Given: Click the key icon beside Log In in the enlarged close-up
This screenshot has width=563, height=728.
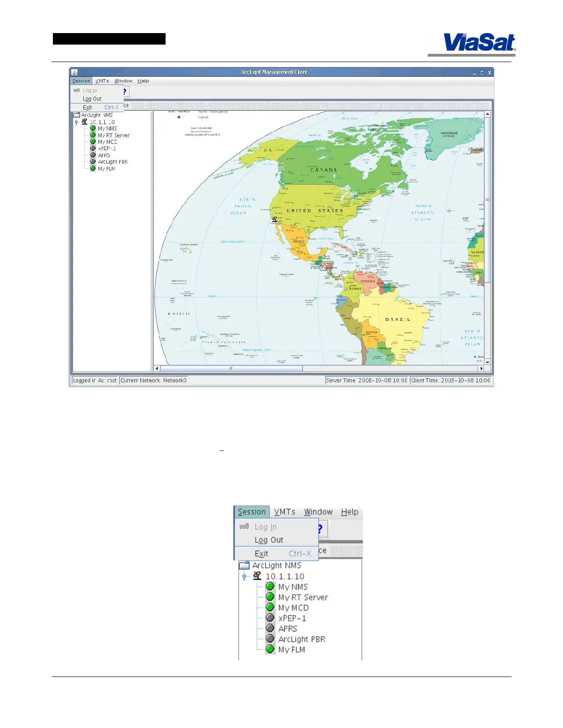Looking at the screenshot, I should click(244, 526).
